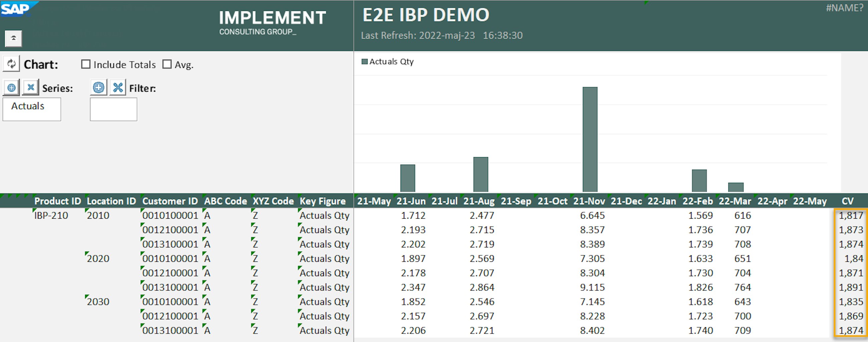Select the IBP-210 product cell
868x342 pixels.
51,216
